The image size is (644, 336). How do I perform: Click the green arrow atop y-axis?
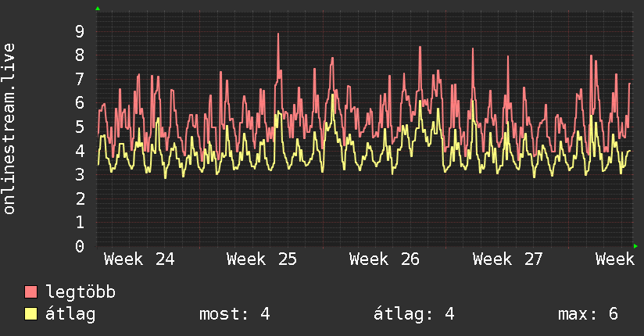(98, 9)
